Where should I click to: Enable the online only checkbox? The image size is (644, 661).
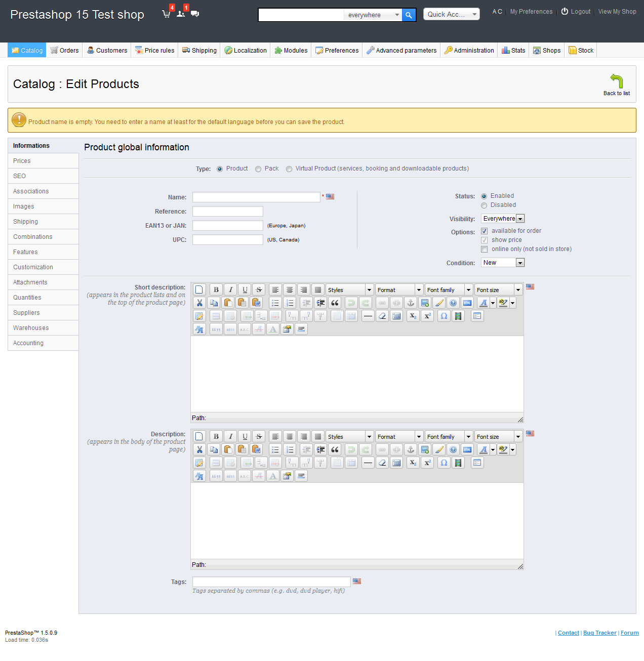[x=485, y=249]
